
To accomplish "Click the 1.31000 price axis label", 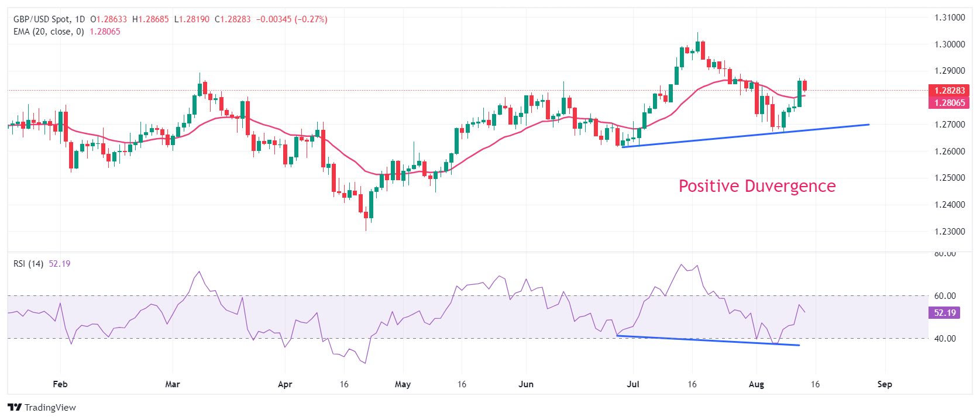I will click(x=949, y=18).
